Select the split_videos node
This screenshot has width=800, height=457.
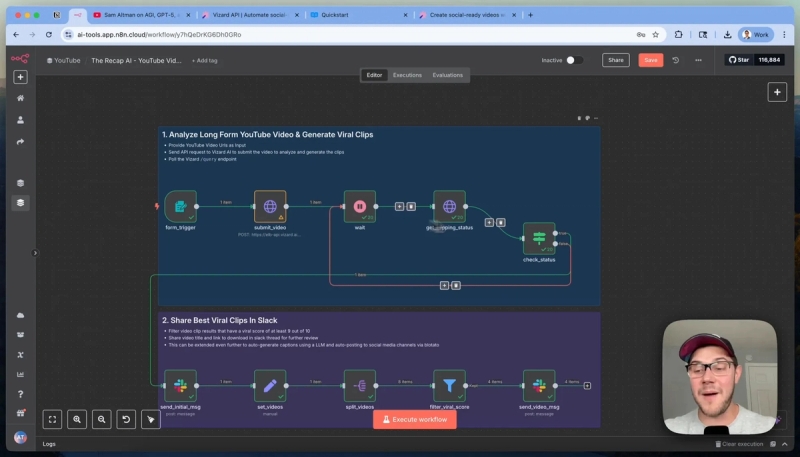coord(360,386)
